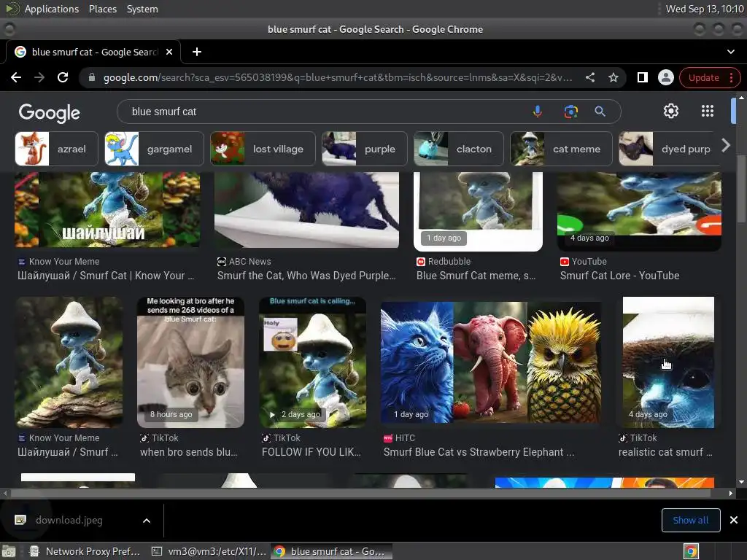Viewport: 747px width, 560px height.
Task: Click the clock Wed Sep 13, 10:10
Action: coord(704,9)
